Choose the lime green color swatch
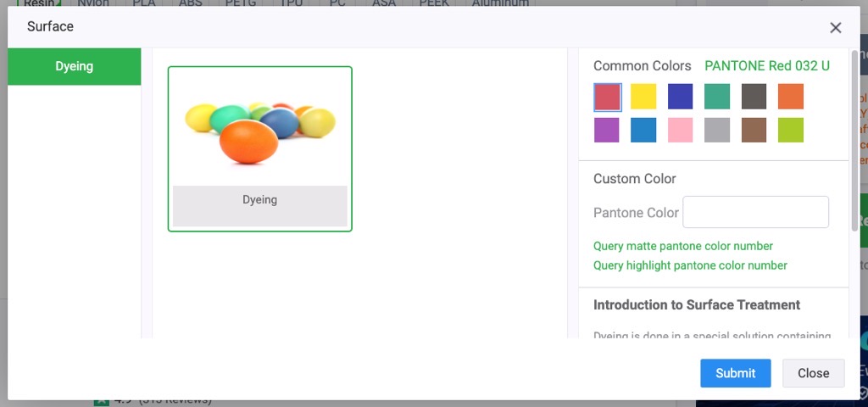 coord(790,130)
